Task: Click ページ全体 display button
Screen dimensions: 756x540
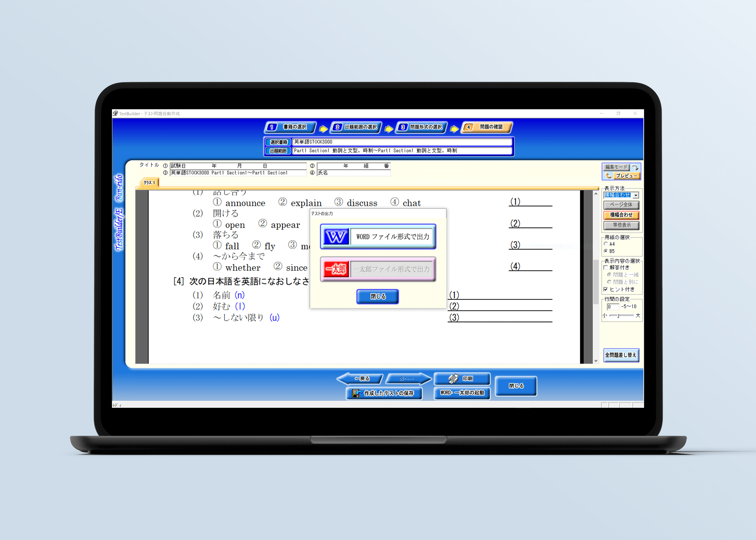Action: coord(621,205)
